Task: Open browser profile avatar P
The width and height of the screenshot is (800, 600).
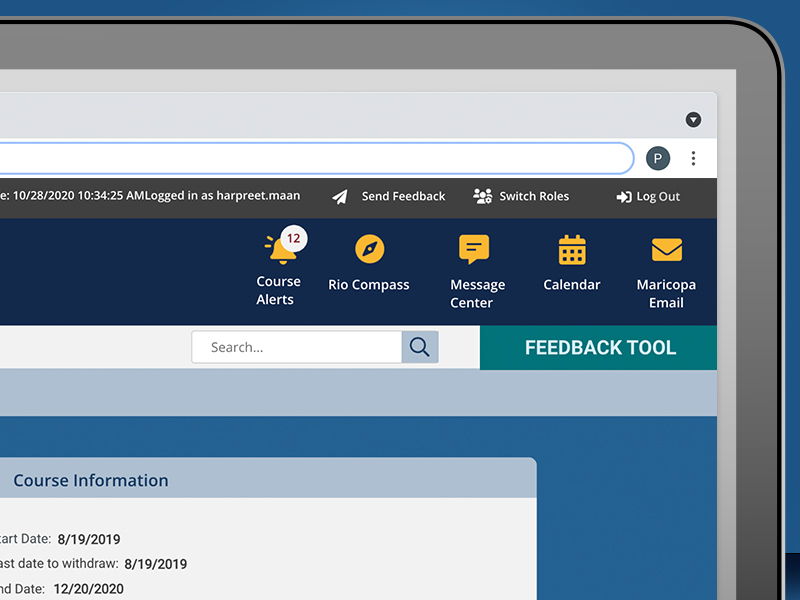Action: tap(658, 158)
